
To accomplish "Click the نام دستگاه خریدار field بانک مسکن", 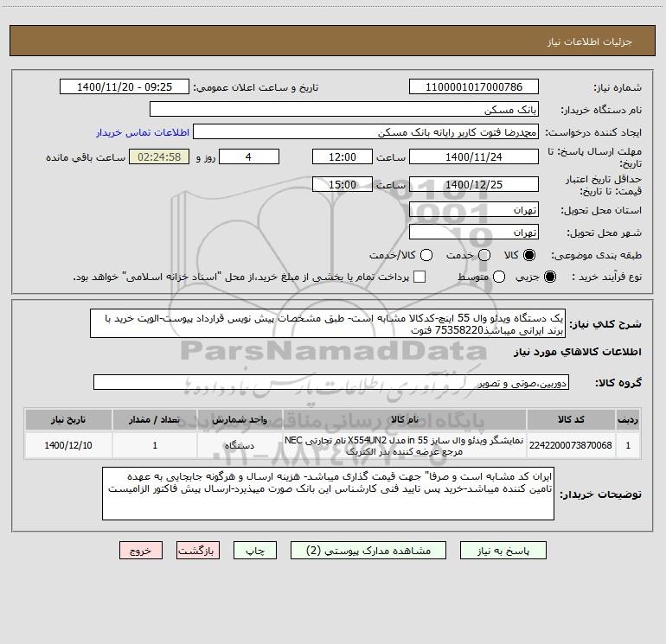I will (x=344, y=110).
